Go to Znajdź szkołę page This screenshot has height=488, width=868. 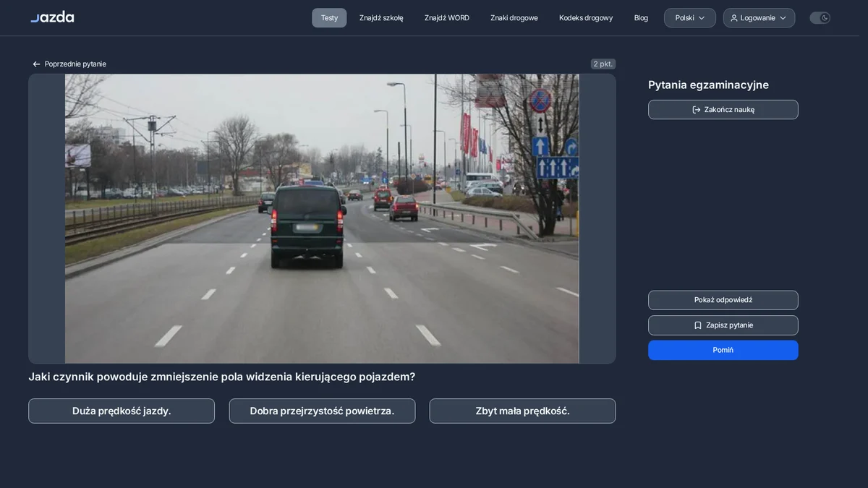pyautogui.click(x=381, y=18)
